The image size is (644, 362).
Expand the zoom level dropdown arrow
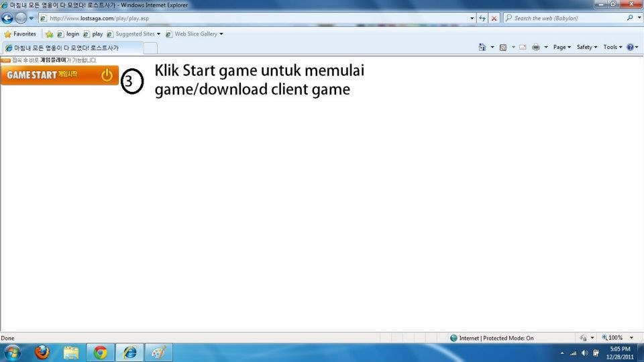[x=632, y=338]
